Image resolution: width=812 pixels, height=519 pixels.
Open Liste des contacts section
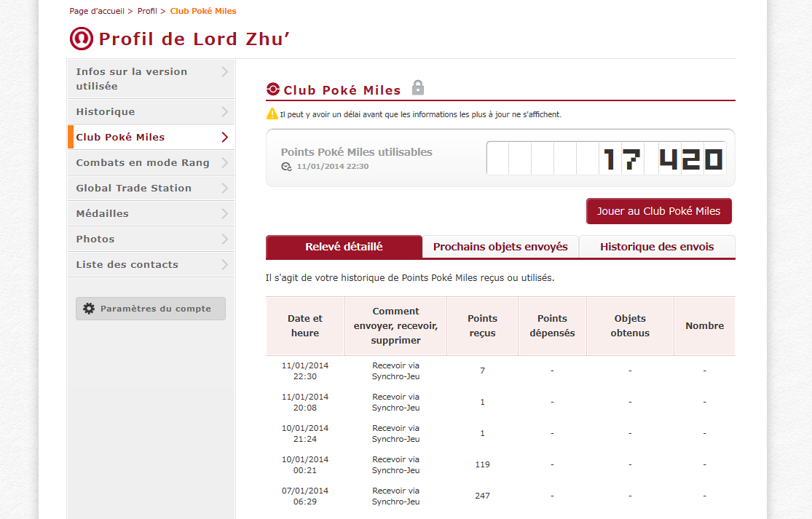tap(151, 264)
